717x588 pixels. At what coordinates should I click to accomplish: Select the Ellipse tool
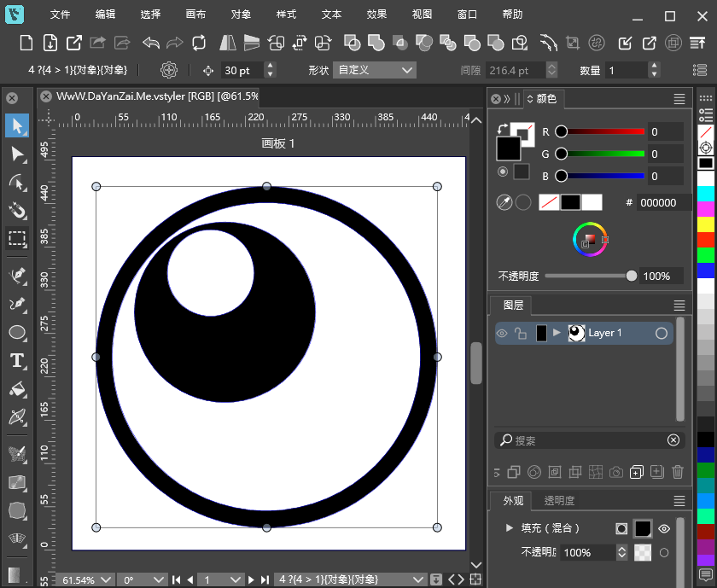[16, 332]
